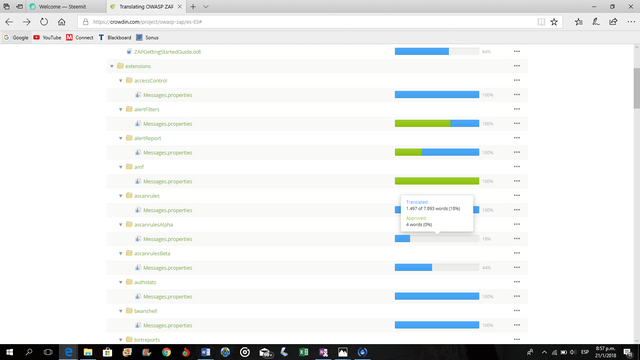Viewport: 640px width, 360px height.
Task: Open the Microsoft Store taskbar icon
Action: click(x=107, y=352)
